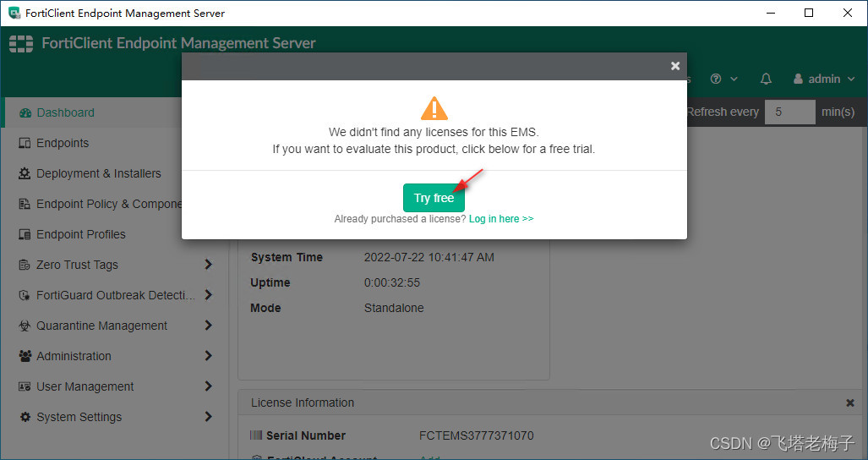Open the Dashboard menu item

65,112
